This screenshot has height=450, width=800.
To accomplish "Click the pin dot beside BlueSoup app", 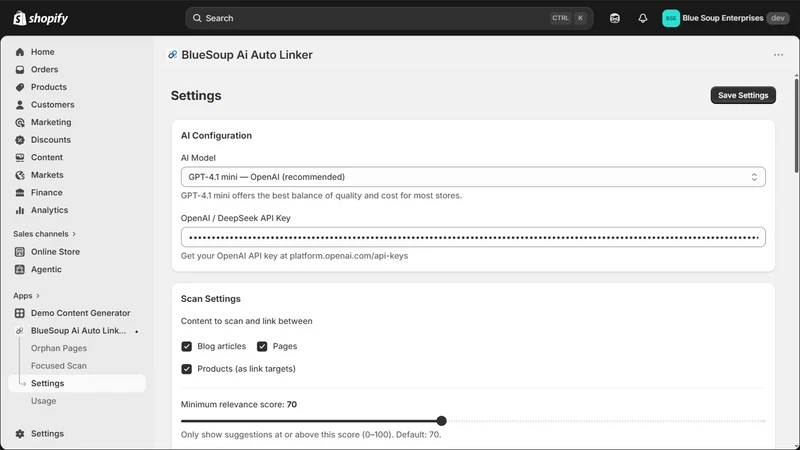I will (x=137, y=332).
